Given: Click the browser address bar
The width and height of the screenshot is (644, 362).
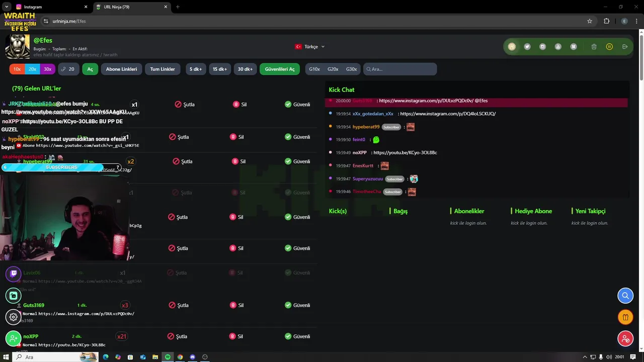Looking at the screenshot, I should pos(317,21).
